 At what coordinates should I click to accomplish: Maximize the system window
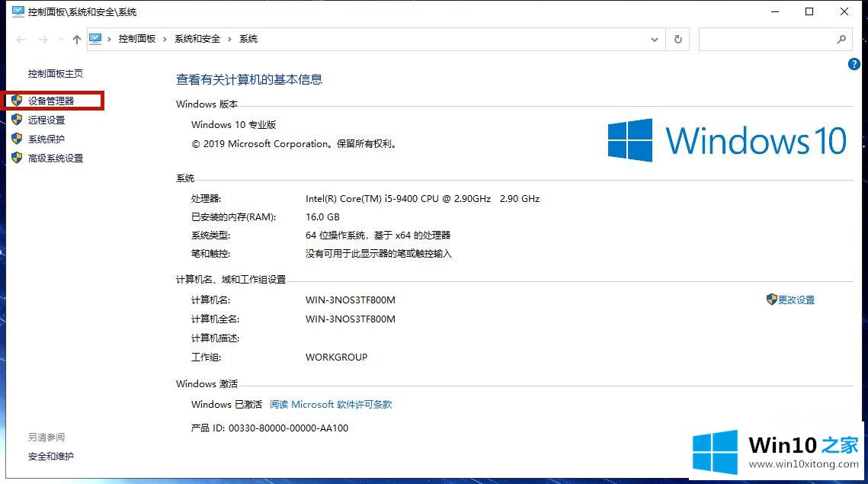click(809, 11)
